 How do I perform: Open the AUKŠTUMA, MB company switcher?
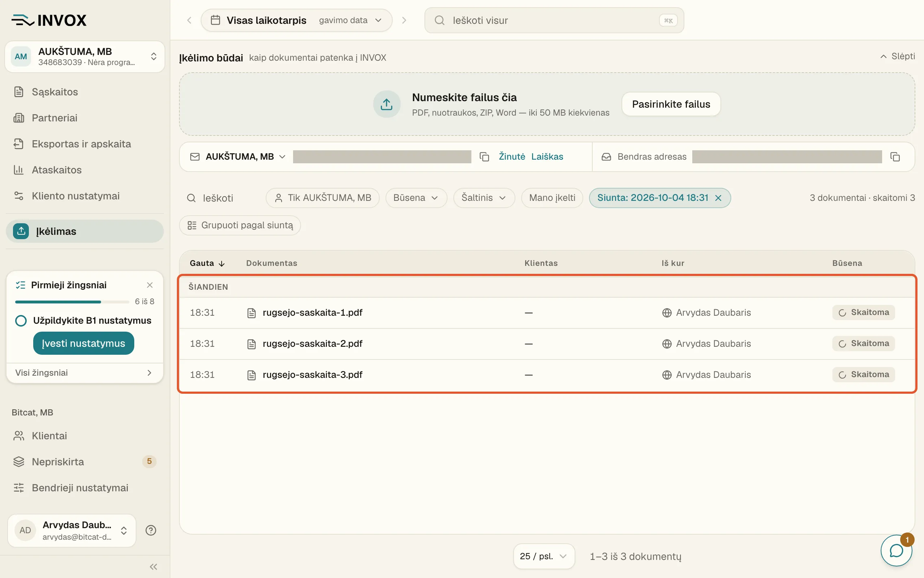pos(85,57)
